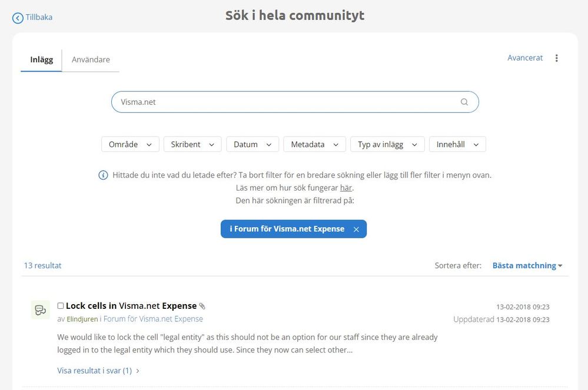The image size is (588, 390).
Task: Change sorting via Bästa matchning dropdown
Action: pos(527,266)
